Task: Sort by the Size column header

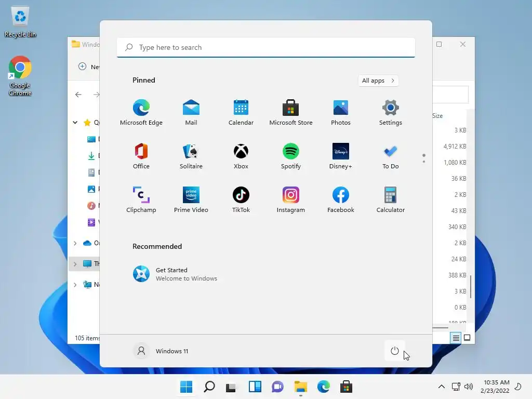Action: (x=437, y=116)
